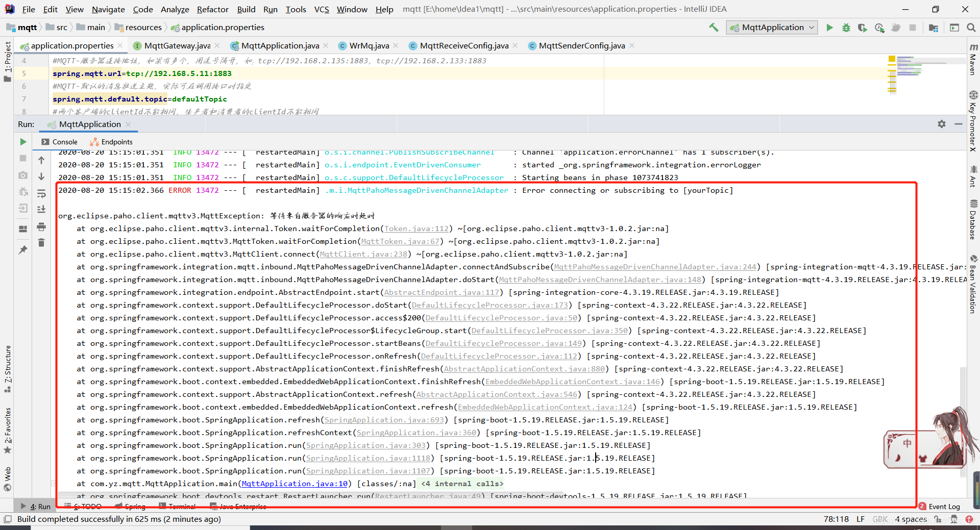Follow the MqttClient.java:238 stack trace link
Viewport: 980px width, 530px height.
click(x=362, y=254)
